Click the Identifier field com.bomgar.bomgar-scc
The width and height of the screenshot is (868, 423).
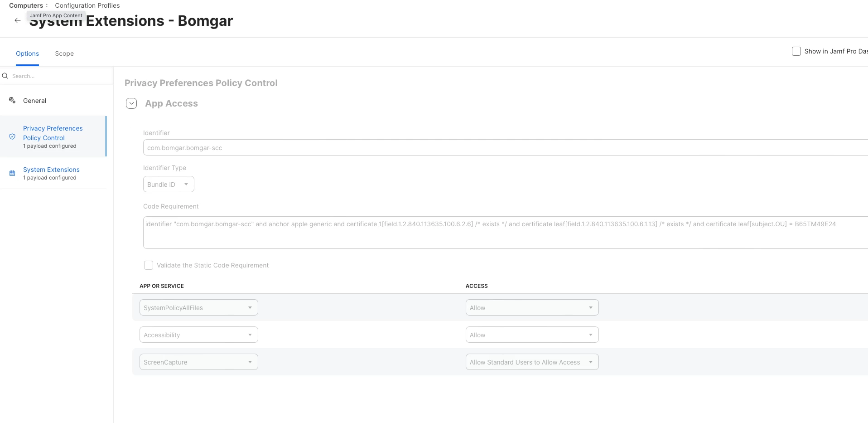click(x=506, y=147)
